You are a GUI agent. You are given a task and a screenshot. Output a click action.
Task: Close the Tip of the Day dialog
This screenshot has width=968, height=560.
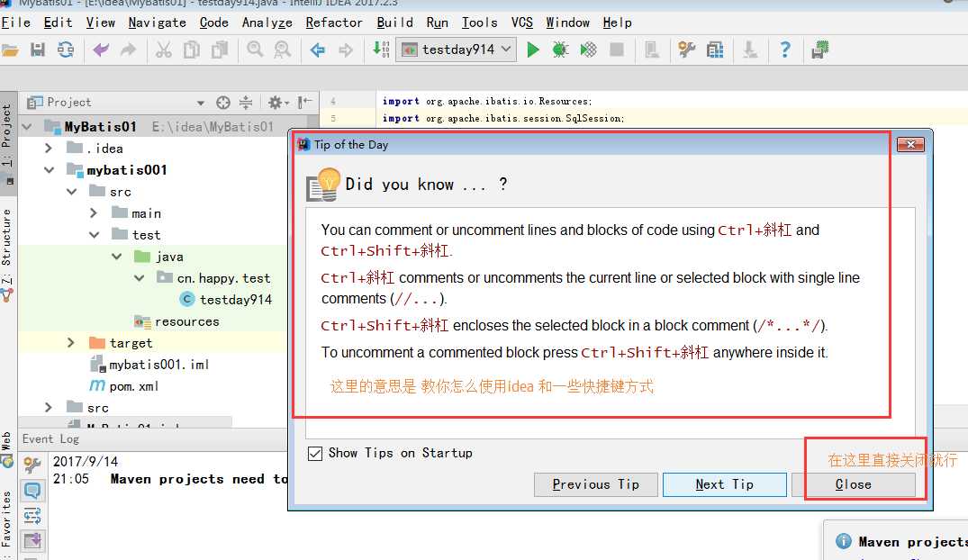pyautogui.click(x=854, y=484)
